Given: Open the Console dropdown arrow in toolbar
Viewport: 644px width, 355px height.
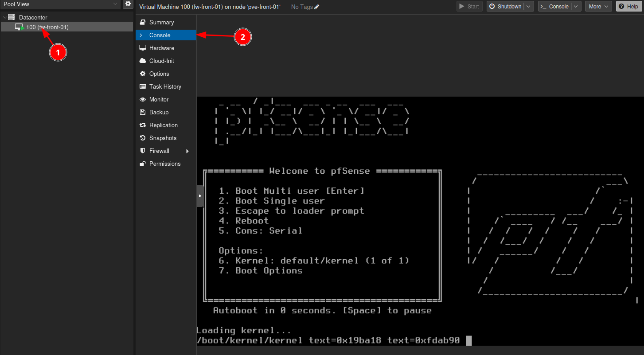Looking at the screenshot, I should coord(576,7).
